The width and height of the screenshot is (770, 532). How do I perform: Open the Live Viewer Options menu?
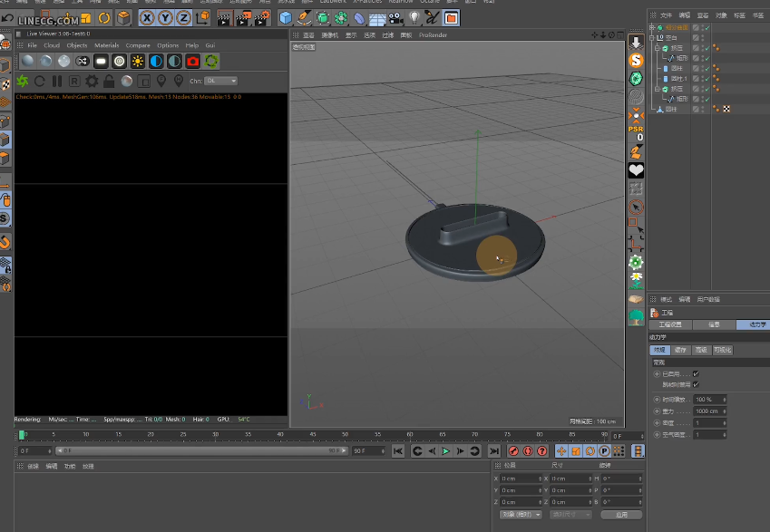tap(168, 45)
